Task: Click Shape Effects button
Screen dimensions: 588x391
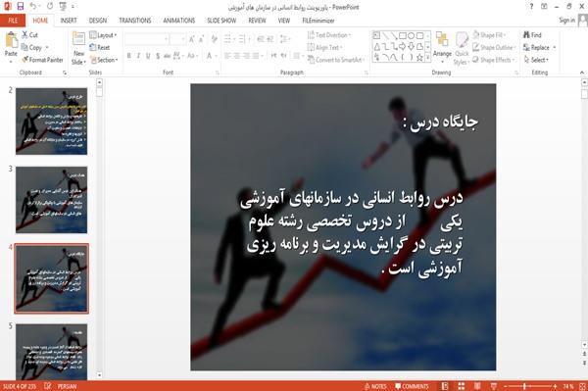Action: point(493,60)
